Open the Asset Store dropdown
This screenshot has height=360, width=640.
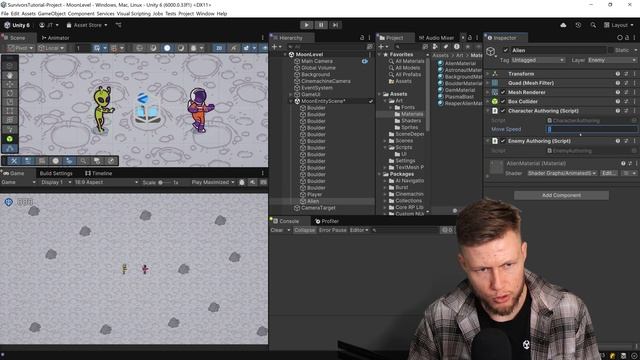pyautogui.click(x=87, y=25)
